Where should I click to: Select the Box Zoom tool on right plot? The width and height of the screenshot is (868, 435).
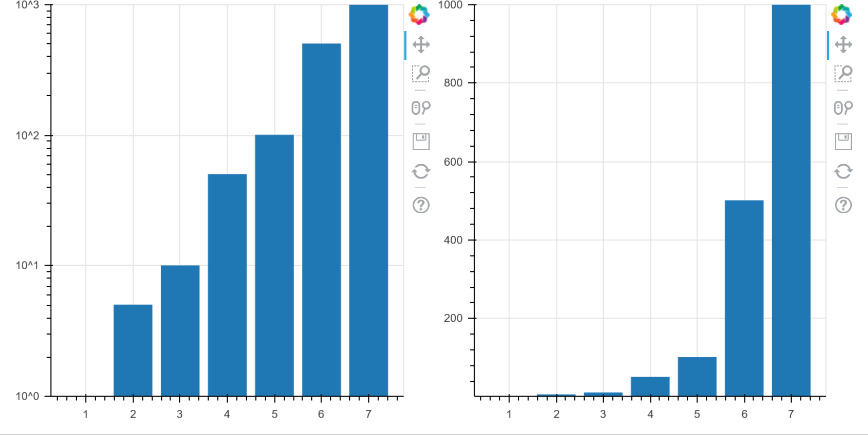[843, 74]
